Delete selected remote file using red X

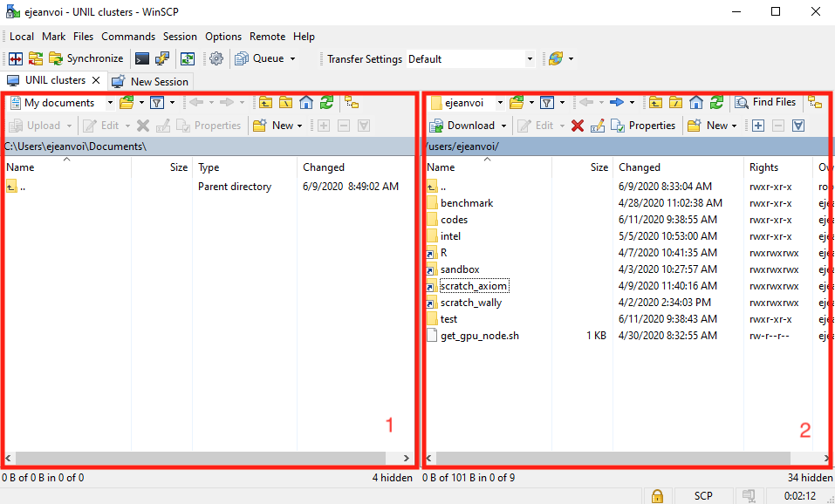(x=577, y=126)
